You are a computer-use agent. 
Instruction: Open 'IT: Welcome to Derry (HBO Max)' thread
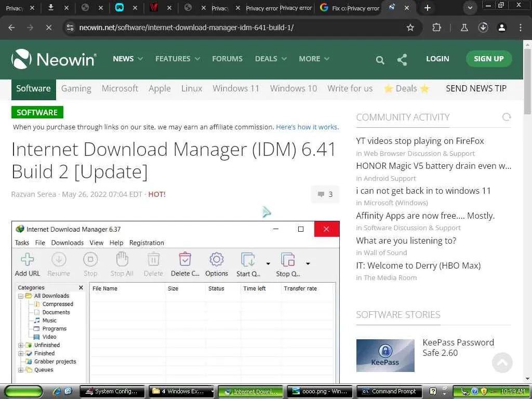coord(418,265)
